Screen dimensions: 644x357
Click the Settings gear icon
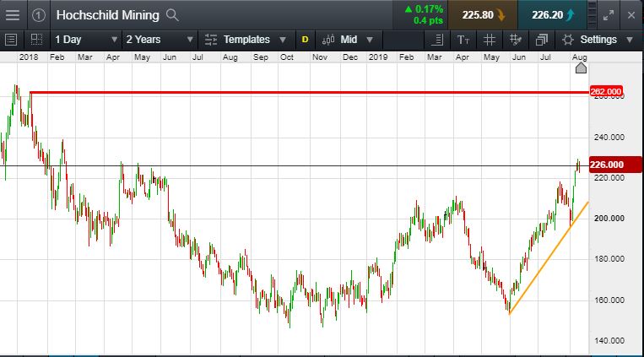[x=567, y=40]
